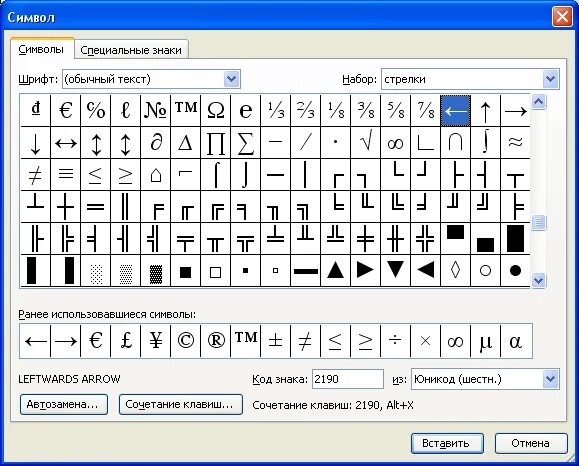Select the almost-equal ≈ symbol

click(x=515, y=143)
